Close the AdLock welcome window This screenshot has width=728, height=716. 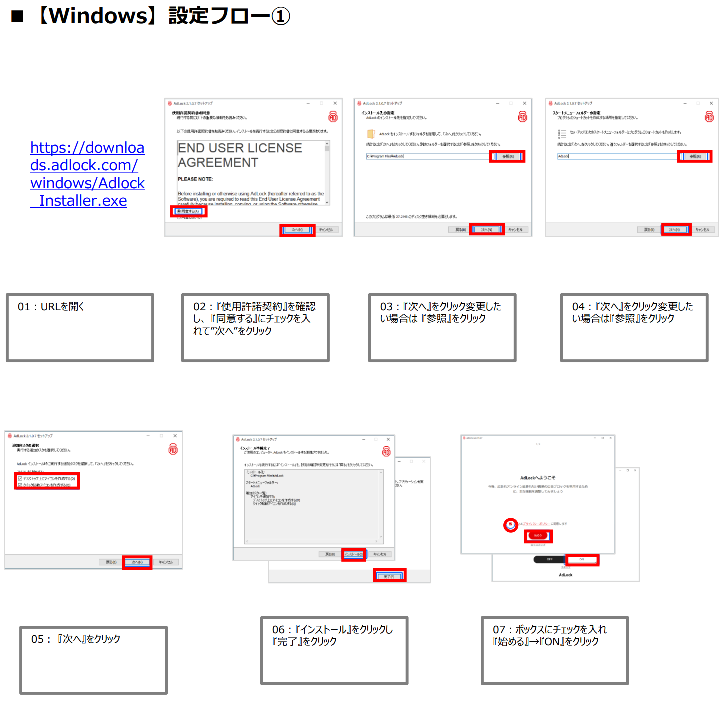(x=611, y=438)
